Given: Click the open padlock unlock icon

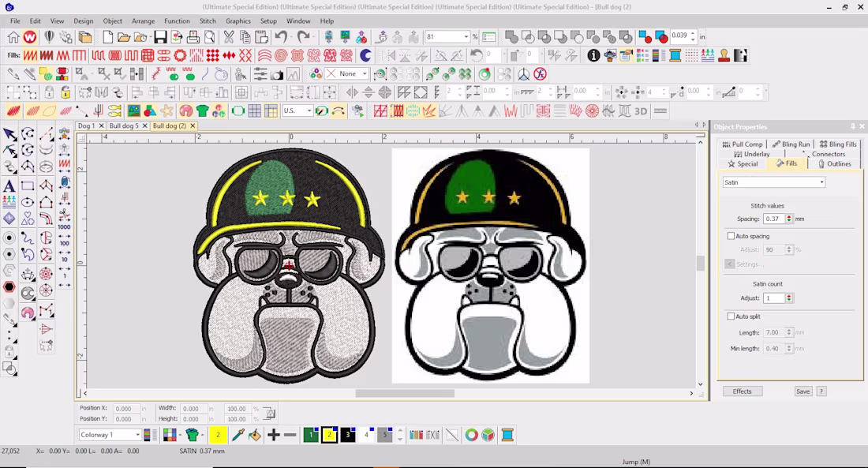Looking at the screenshot, I should click(x=65, y=92).
